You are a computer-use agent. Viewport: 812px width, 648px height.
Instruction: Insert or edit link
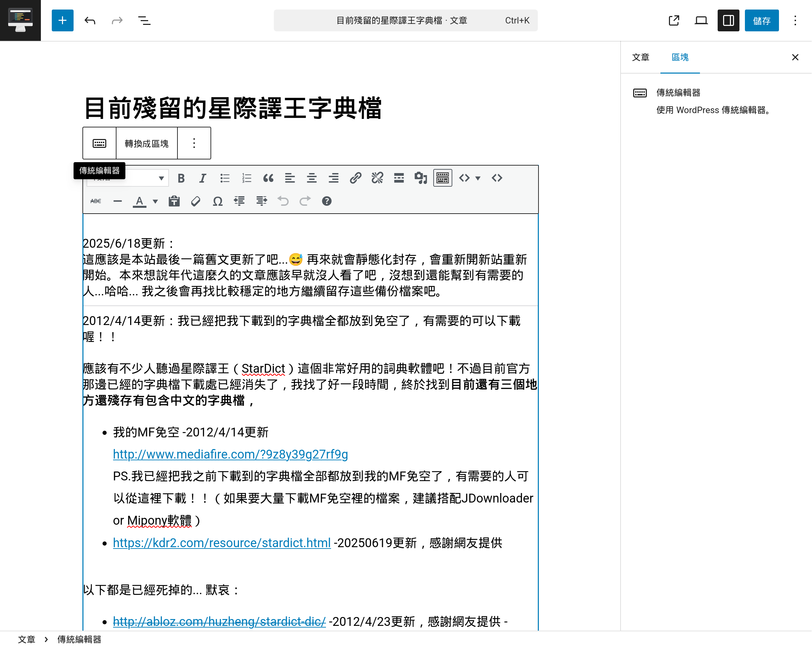click(355, 178)
